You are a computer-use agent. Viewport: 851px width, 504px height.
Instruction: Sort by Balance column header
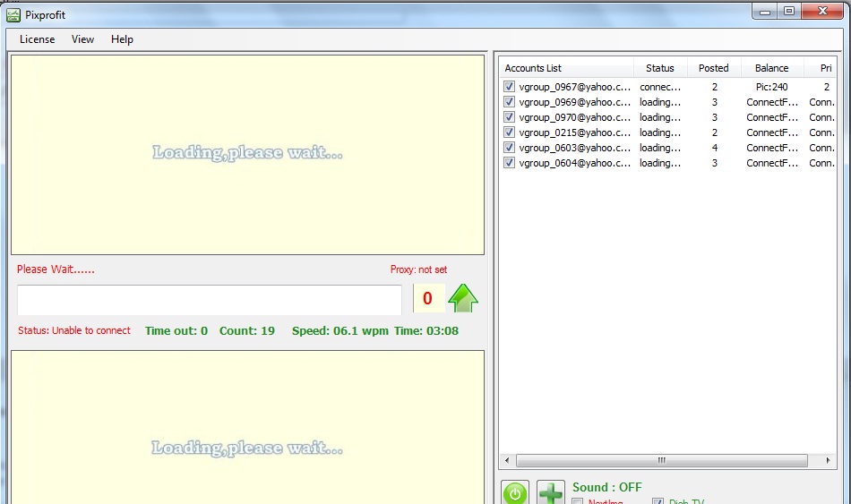771,68
